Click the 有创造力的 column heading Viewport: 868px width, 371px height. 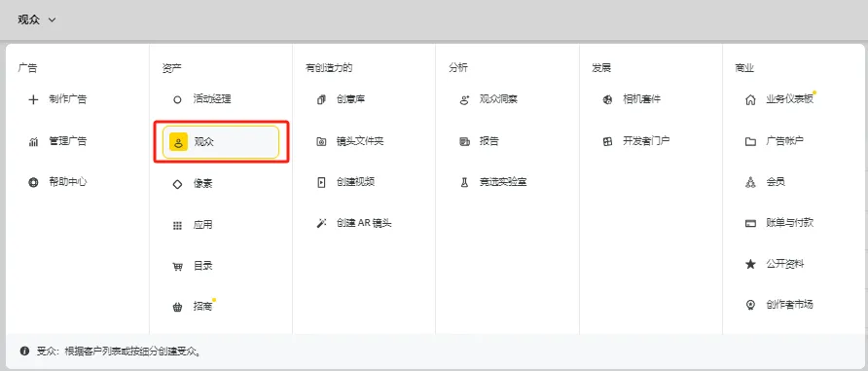329,68
